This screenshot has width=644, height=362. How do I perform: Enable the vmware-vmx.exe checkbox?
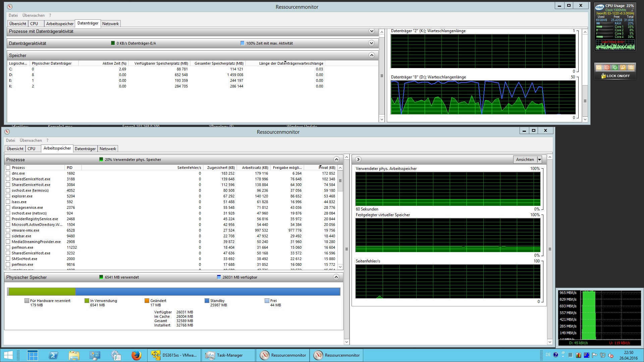coord(8,230)
